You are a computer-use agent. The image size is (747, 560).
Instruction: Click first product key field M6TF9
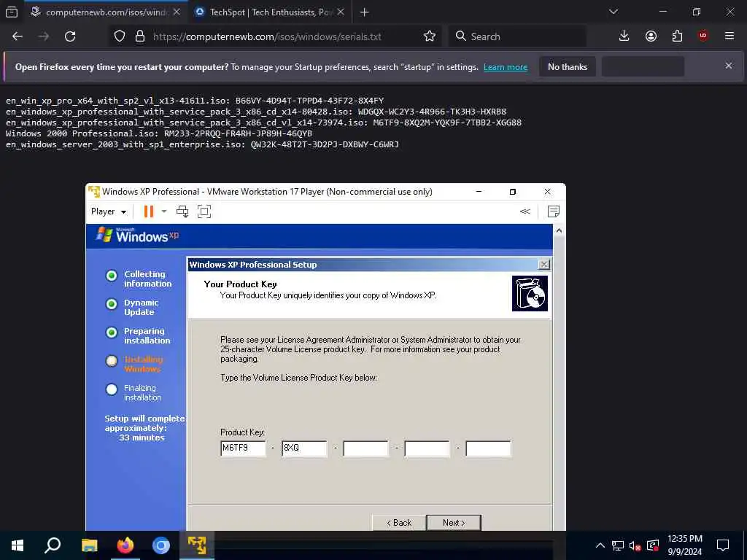[243, 448]
